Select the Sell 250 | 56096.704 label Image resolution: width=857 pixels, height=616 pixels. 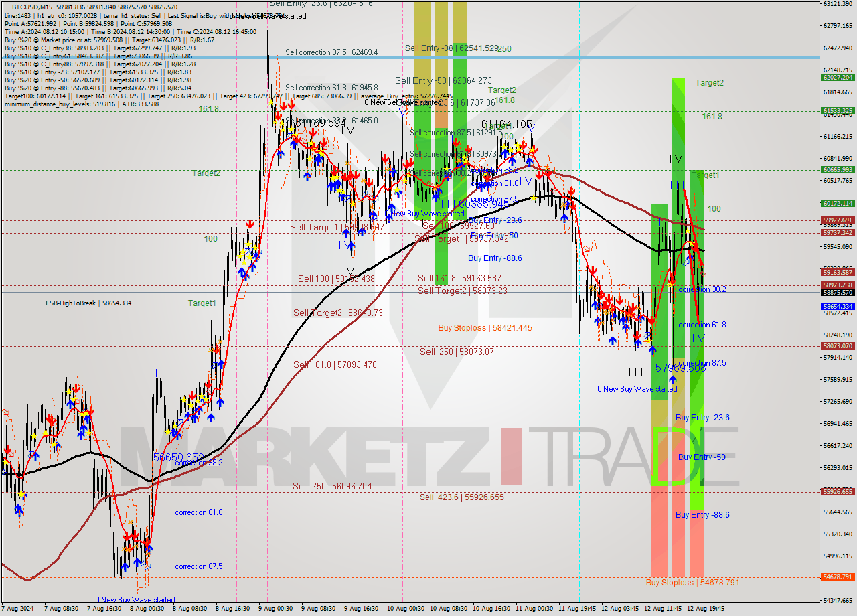[332, 486]
